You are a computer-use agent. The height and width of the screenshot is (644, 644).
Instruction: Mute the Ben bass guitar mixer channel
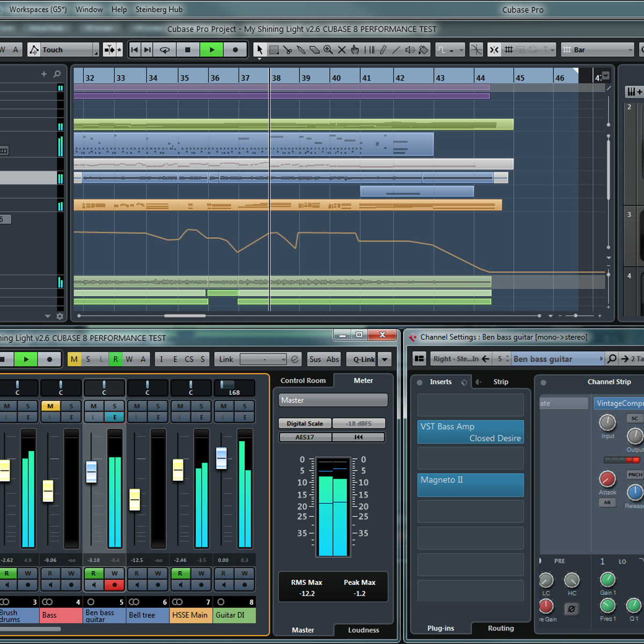click(x=93, y=406)
